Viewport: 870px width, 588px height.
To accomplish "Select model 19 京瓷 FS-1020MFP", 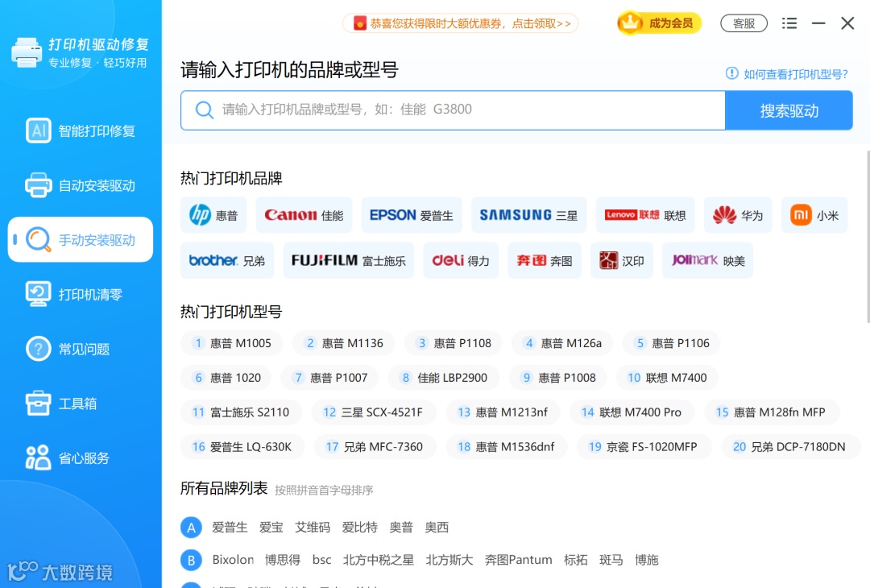I will pyautogui.click(x=644, y=446).
